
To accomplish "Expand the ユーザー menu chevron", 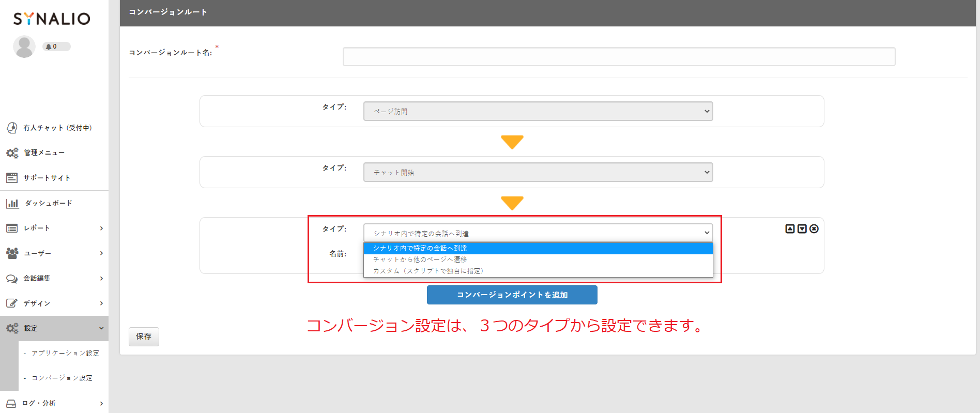I will click(x=101, y=253).
